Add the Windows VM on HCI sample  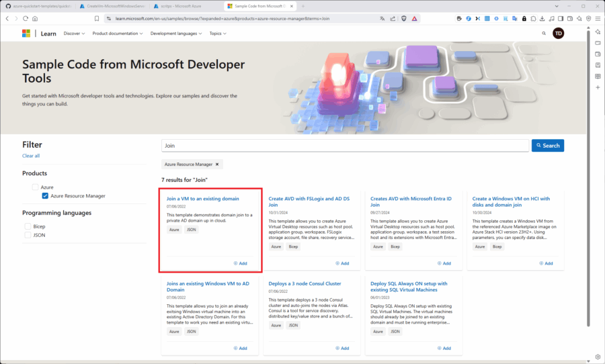click(546, 263)
